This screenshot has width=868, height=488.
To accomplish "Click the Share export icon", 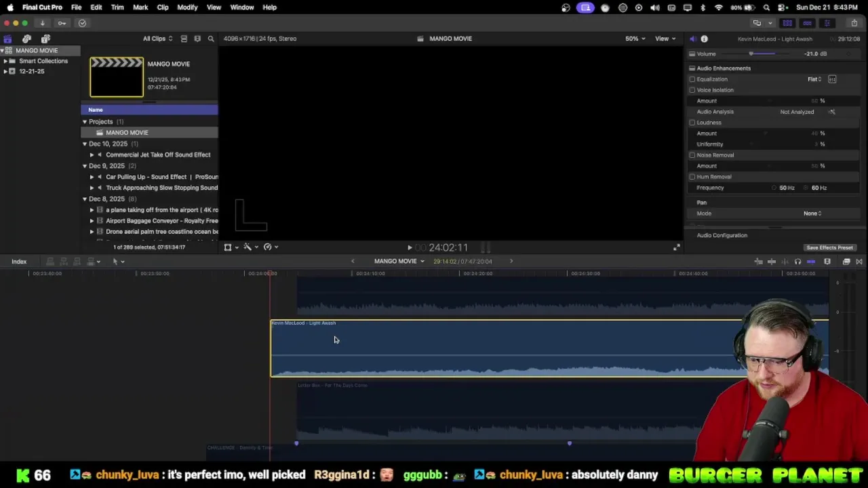I will [854, 23].
